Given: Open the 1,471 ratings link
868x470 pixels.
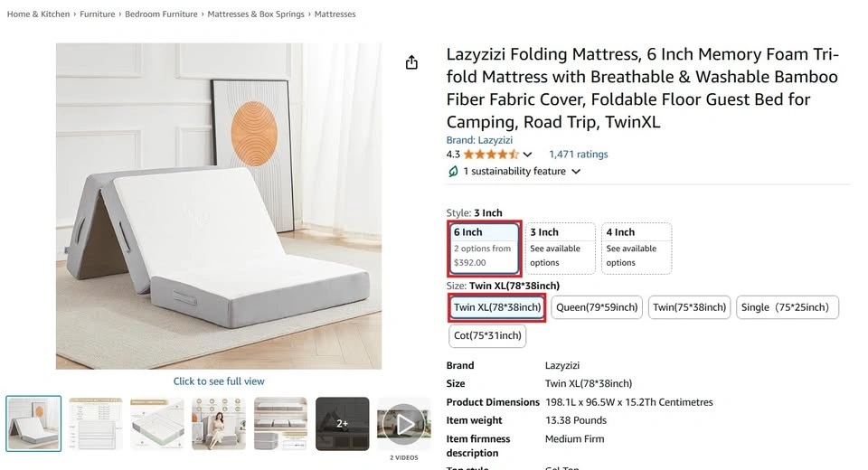Looking at the screenshot, I should point(579,155).
